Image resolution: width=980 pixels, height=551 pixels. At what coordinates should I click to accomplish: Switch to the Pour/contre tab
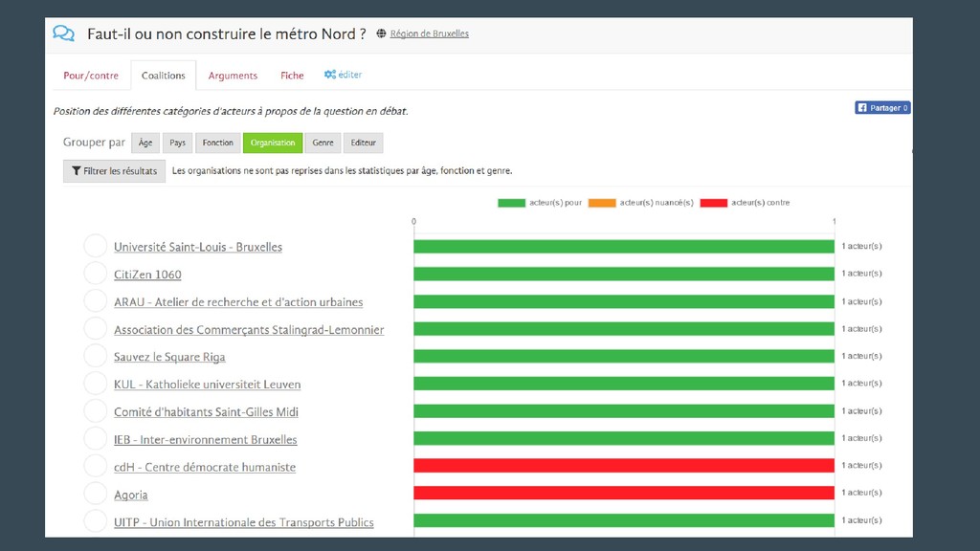coord(91,76)
